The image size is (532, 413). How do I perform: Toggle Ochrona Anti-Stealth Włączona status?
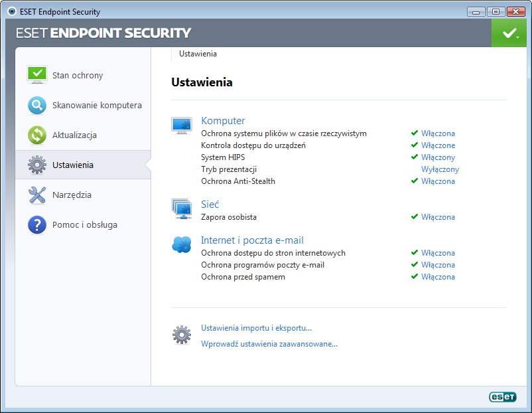click(x=438, y=181)
